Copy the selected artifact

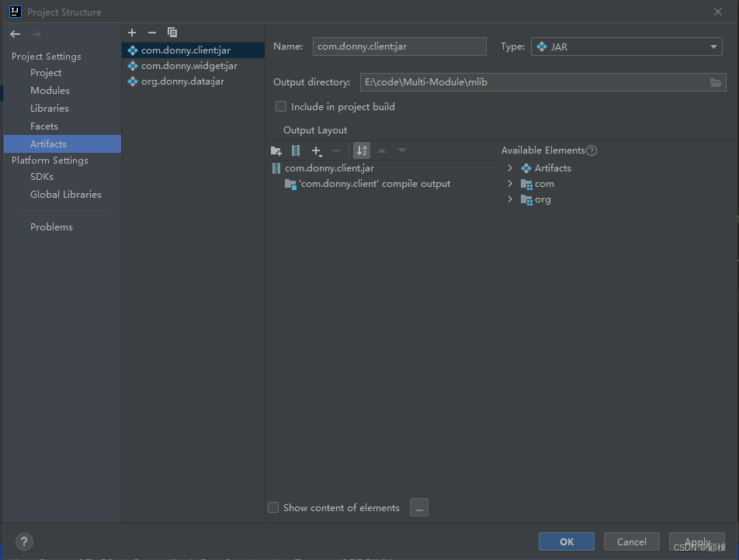coord(172,33)
